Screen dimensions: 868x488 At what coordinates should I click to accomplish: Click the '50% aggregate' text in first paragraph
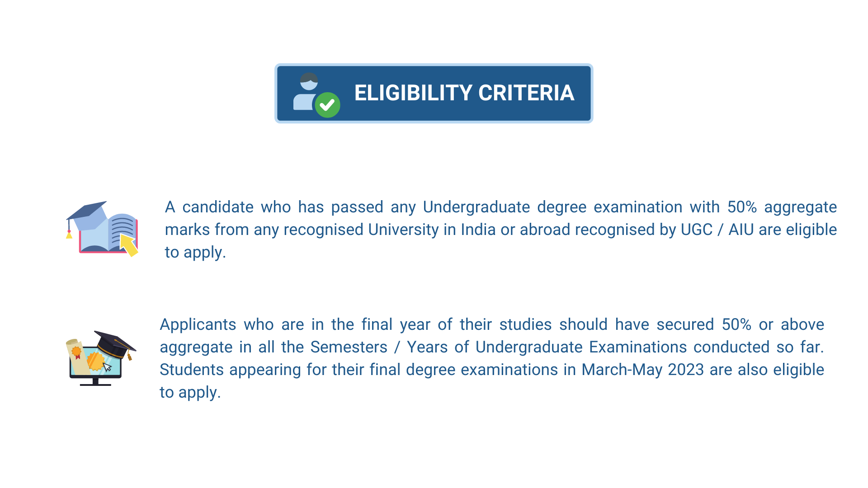(782, 207)
